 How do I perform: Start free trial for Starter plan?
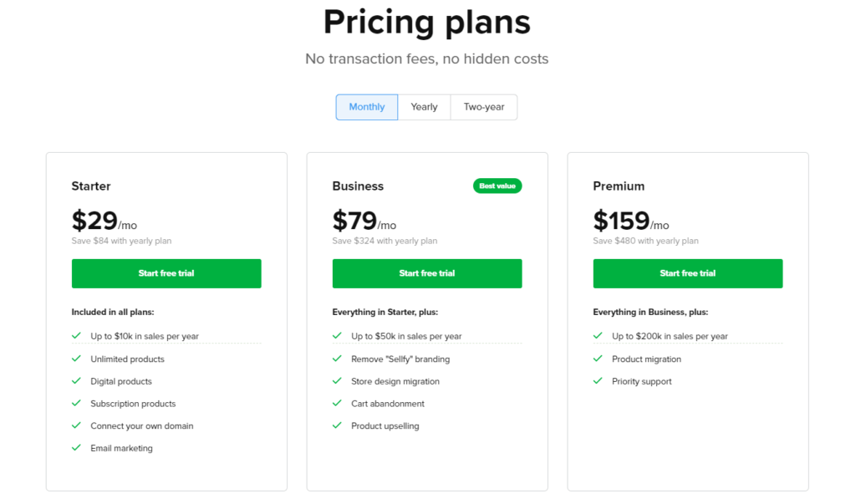(x=166, y=273)
